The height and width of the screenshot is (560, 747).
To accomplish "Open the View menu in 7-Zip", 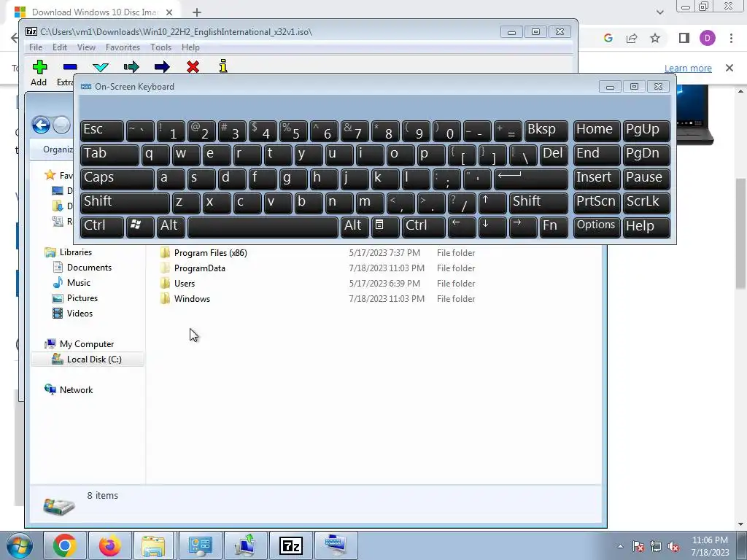I will 86,47.
